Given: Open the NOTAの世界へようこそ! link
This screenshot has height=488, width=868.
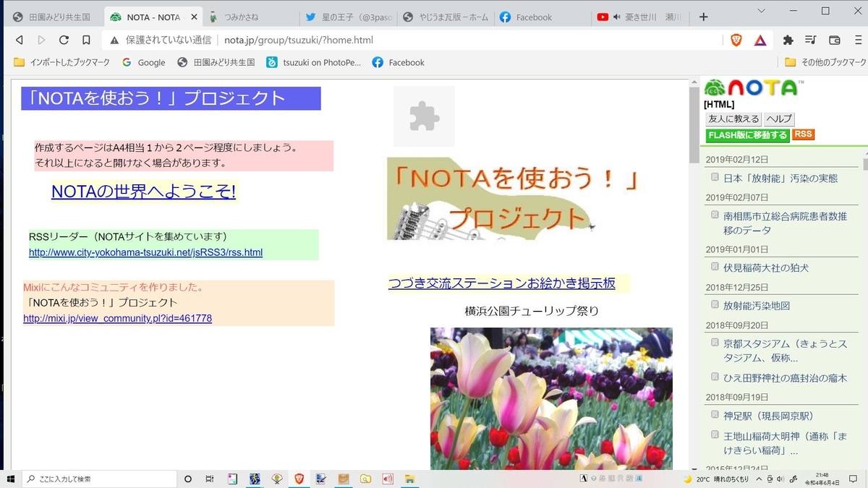Looking at the screenshot, I should pyautogui.click(x=143, y=192).
